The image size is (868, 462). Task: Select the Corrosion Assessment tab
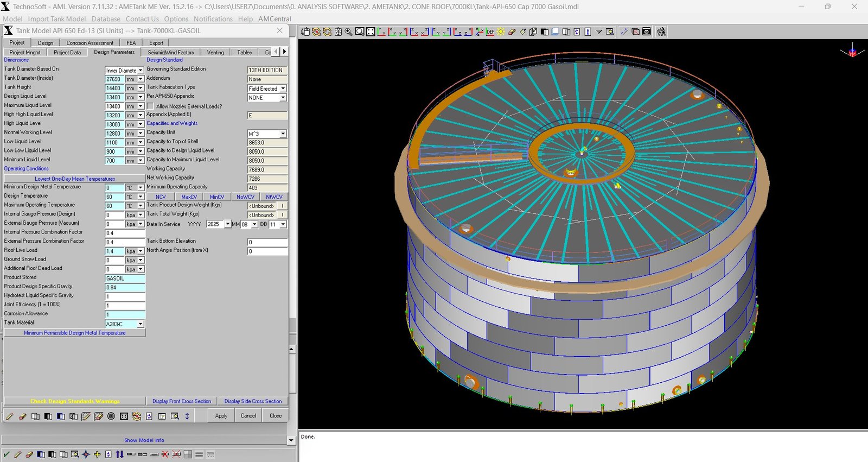[90, 43]
